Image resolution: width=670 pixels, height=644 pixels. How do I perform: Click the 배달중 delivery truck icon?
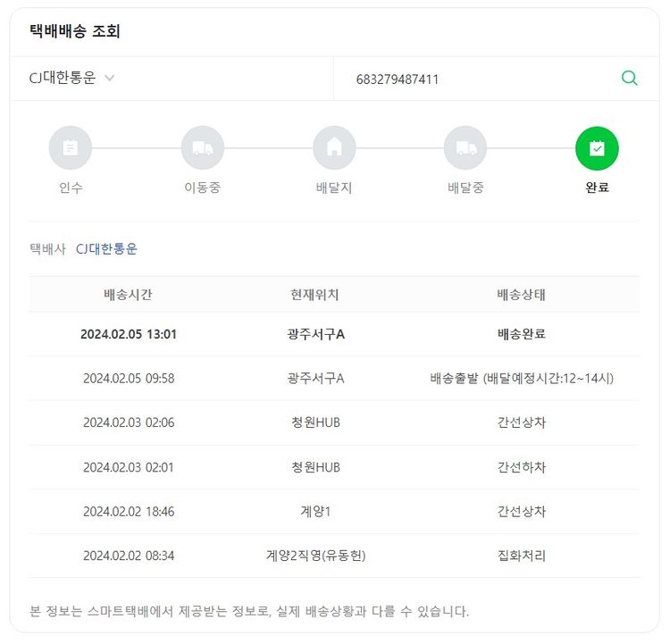point(465,148)
